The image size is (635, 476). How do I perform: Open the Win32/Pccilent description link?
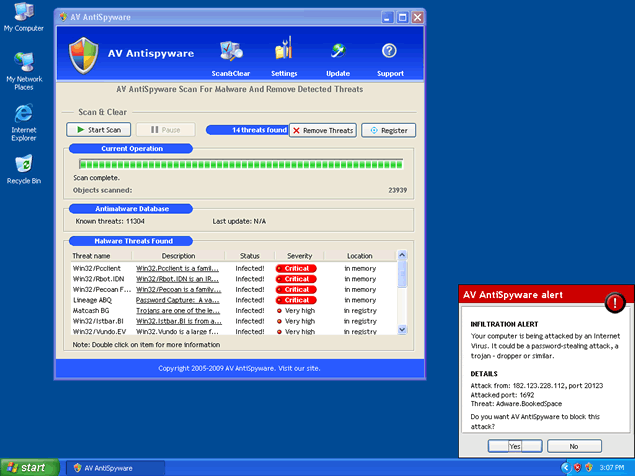[x=177, y=268]
